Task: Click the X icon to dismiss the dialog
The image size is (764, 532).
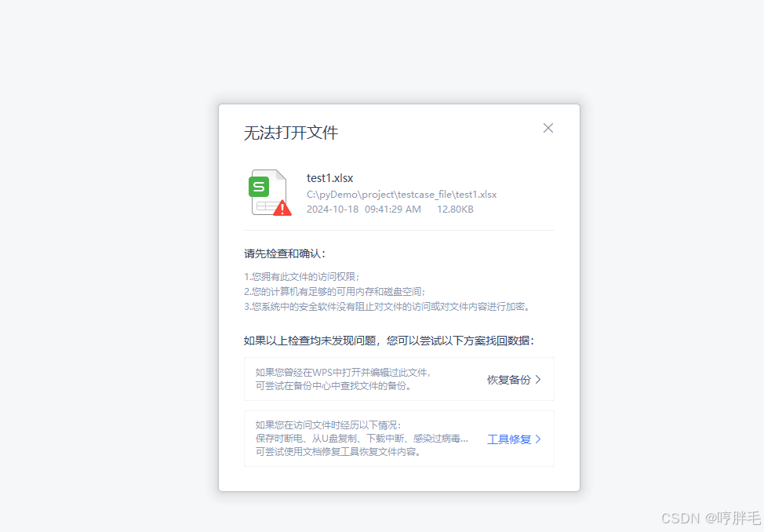Action: pyautogui.click(x=548, y=128)
